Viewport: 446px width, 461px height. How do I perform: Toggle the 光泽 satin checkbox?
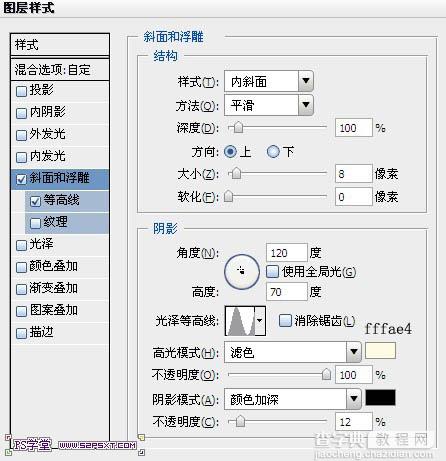(21, 245)
